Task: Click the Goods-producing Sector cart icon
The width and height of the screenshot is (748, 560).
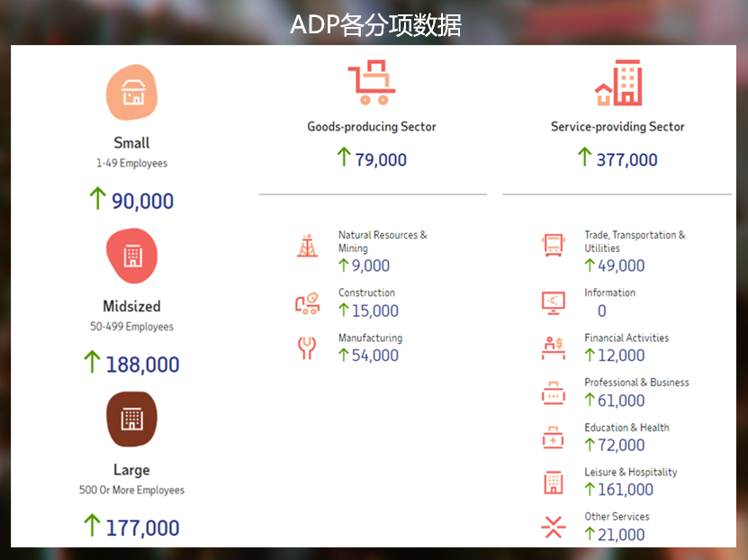Action: [x=372, y=82]
